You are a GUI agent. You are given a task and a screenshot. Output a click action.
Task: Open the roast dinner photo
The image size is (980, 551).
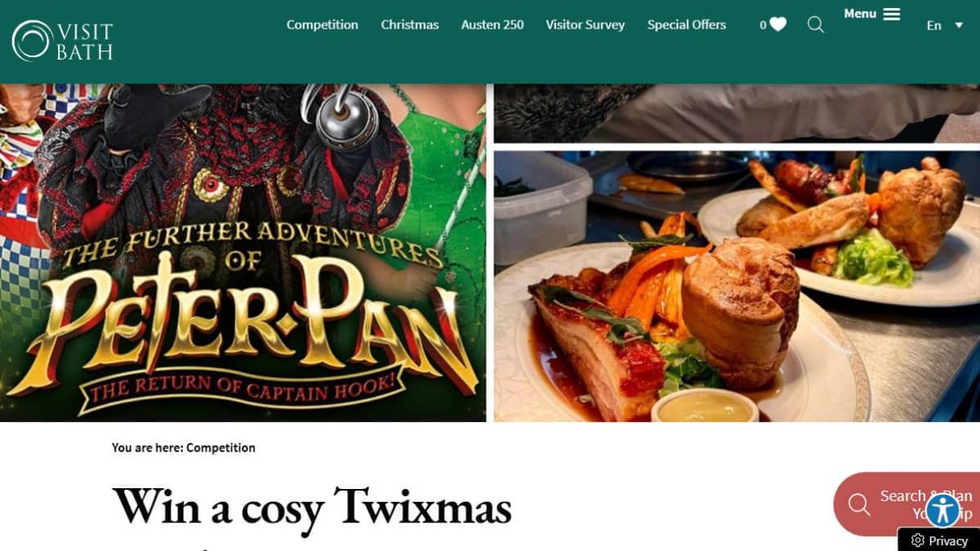(737, 286)
